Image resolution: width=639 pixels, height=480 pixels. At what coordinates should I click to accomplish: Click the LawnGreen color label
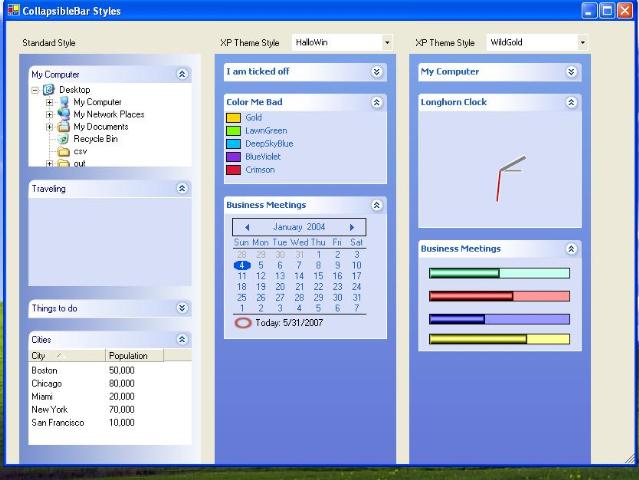point(266,131)
